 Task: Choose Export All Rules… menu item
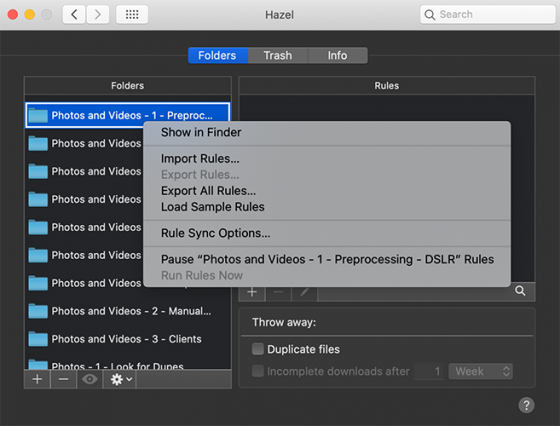[x=327, y=191]
